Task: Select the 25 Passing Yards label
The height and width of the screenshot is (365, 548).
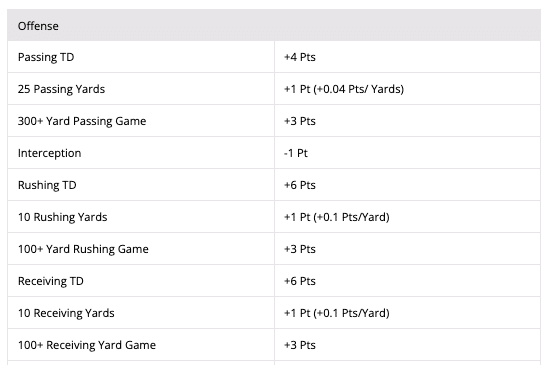Action: pyautogui.click(x=61, y=89)
